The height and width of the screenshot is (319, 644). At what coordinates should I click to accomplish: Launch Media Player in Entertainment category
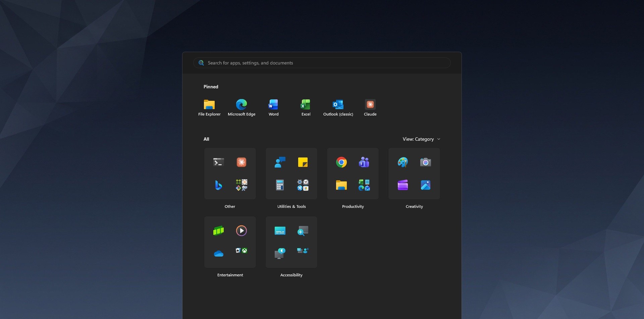[x=241, y=231]
